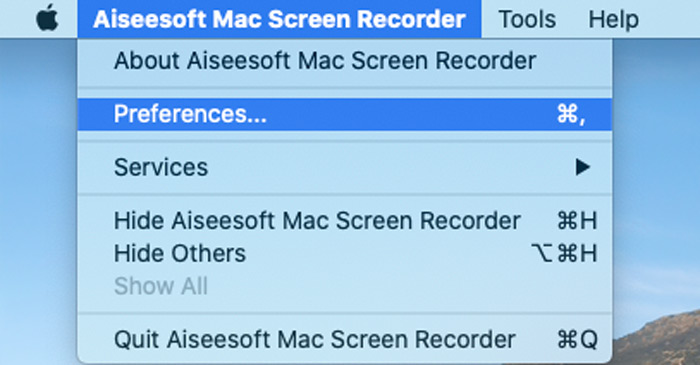Close the Aiseesoft Mac Screen Recorder menu title
This screenshot has height=365, width=700.
[x=279, y=19]
